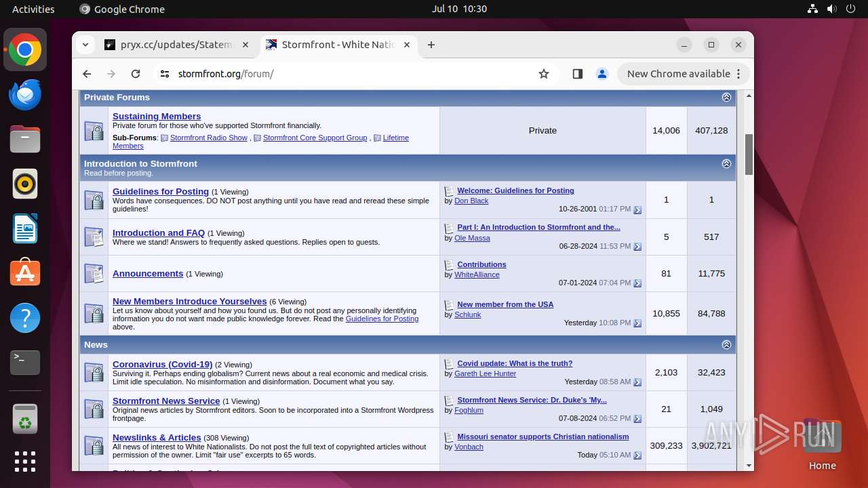The width and height of the screenshot is (868, 488).
Task: Open New Members Introduce Yourselves forum
Action: 190,302
